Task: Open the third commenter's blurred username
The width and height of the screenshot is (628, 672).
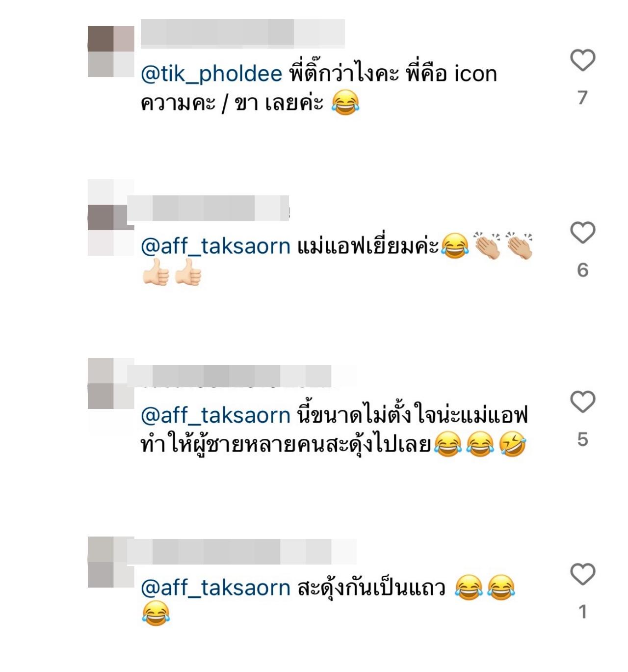Action: pyautogui.click(x=229, y=377)
